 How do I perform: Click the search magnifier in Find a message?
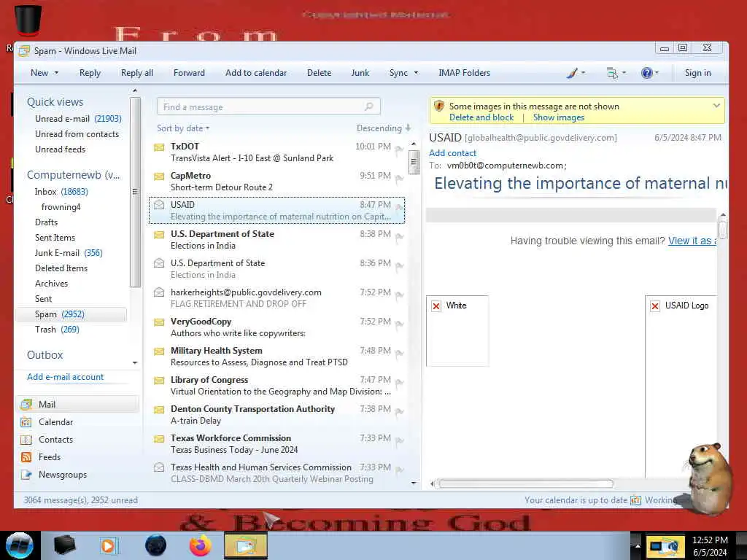click(368, 106)
